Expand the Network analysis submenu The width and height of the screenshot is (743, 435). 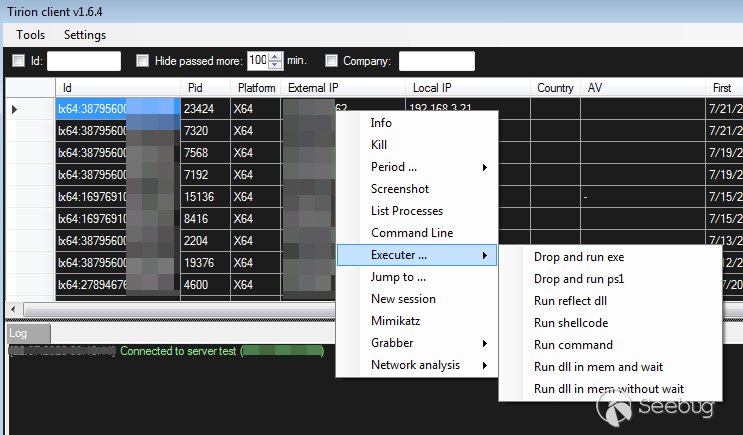tap(416, 365)
